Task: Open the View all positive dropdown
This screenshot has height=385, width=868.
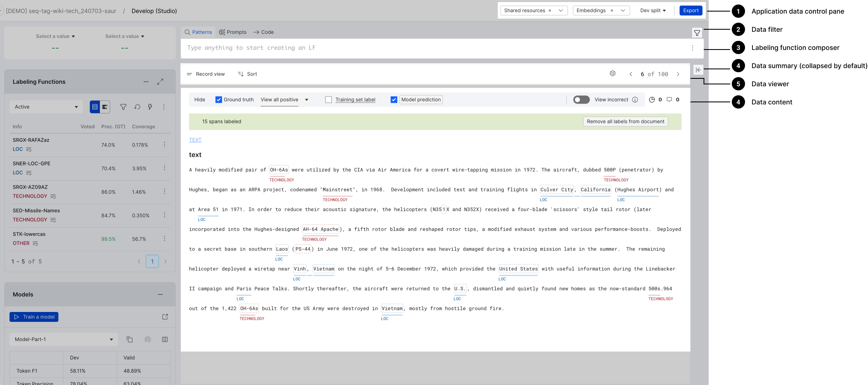Action: (285, 99)
